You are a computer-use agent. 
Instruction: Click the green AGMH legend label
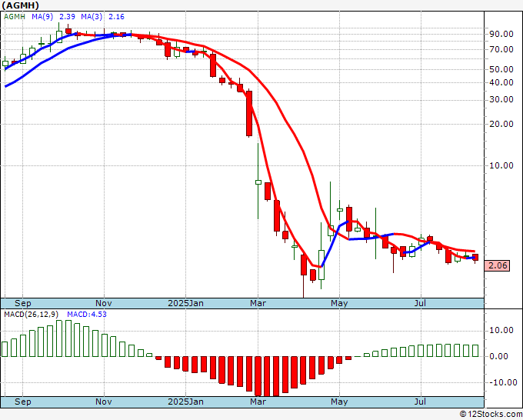(x=15, y=16)
